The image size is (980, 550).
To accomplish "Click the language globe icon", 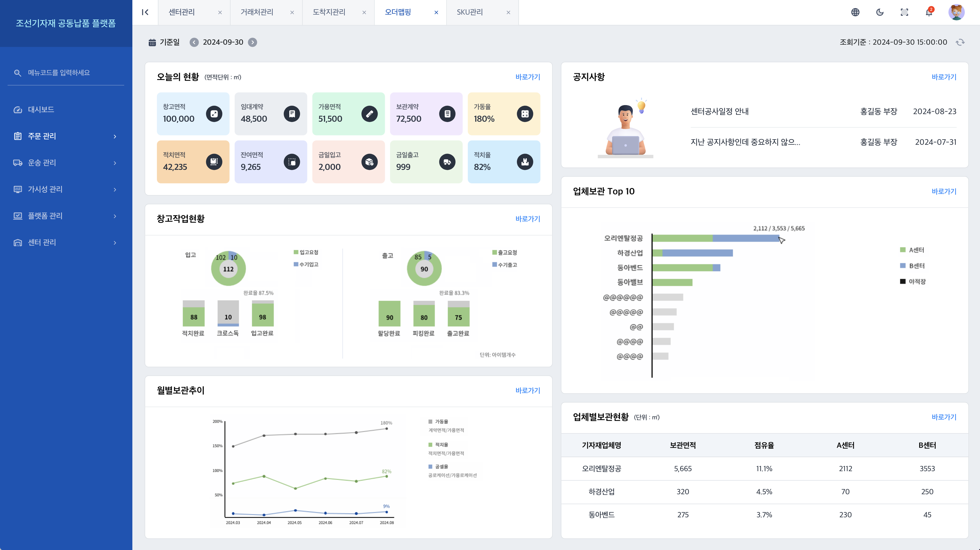I will pos(855,12).
